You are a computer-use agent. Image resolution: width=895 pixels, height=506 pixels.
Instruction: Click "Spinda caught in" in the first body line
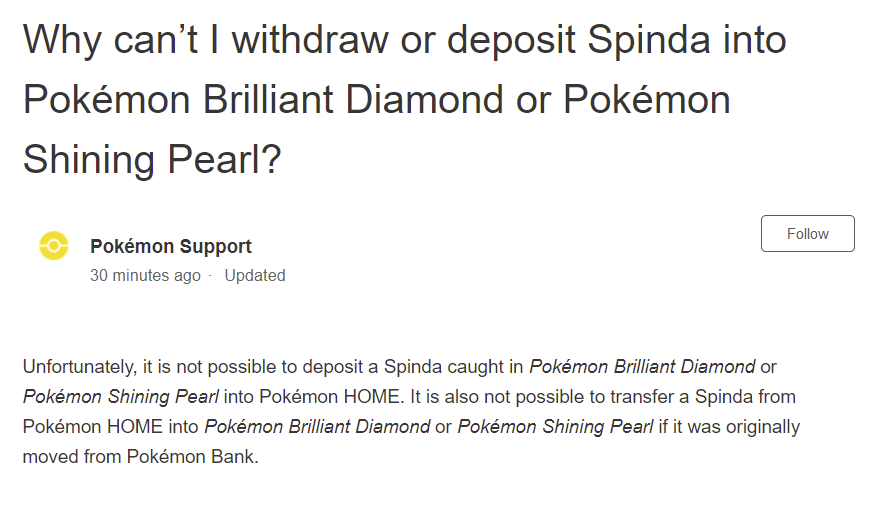pyautogui.click(x=454, y=367)
